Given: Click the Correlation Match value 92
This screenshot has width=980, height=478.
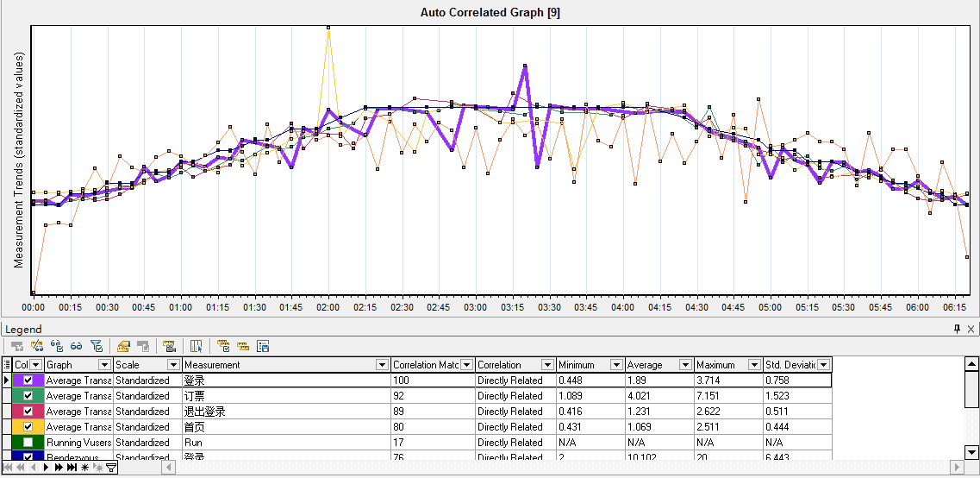Looking at the screenshot, I should [x=399, y=395].
